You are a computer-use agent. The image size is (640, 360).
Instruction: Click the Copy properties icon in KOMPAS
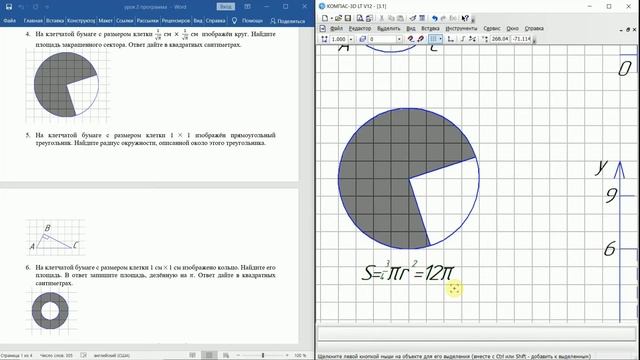[413, 18]
